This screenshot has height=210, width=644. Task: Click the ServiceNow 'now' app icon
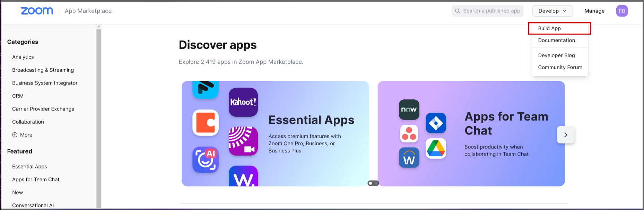(409, 110)
